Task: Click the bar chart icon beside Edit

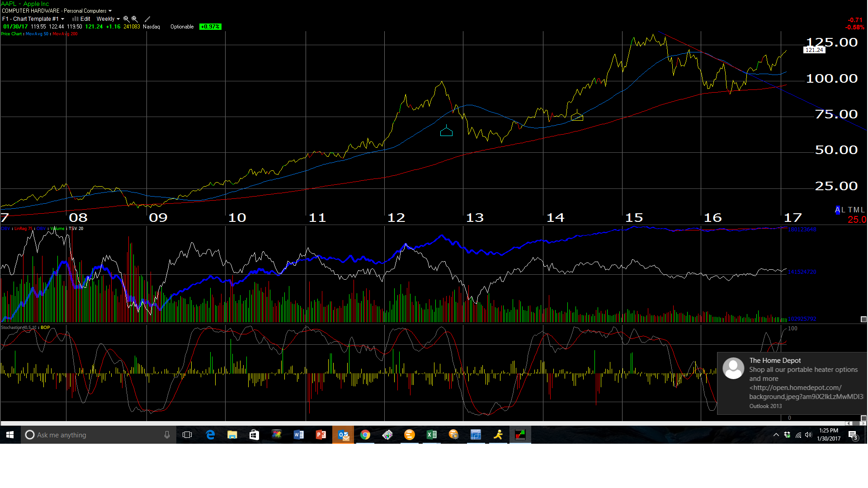Action: pyautogui.click(x=75, y=19)
